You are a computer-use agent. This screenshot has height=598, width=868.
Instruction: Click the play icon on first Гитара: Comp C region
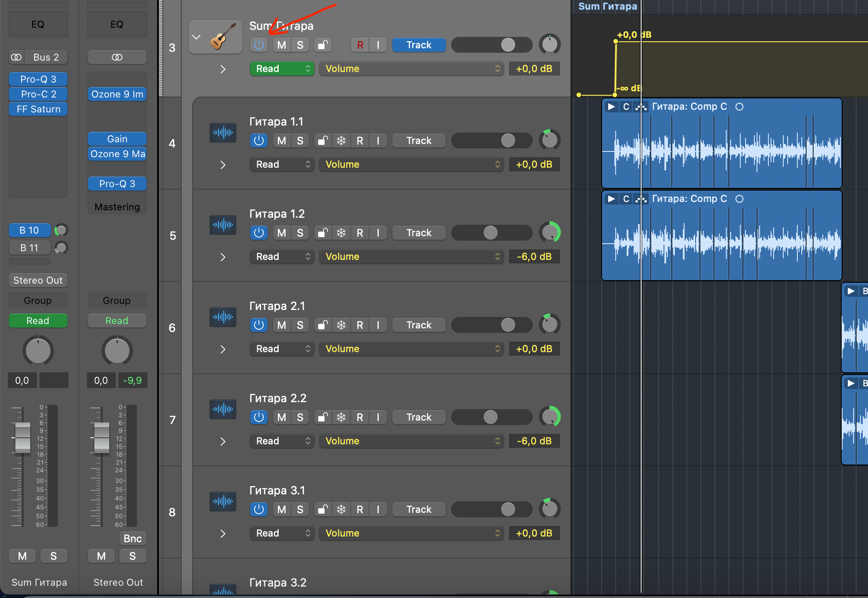click(x=611, y=107)
